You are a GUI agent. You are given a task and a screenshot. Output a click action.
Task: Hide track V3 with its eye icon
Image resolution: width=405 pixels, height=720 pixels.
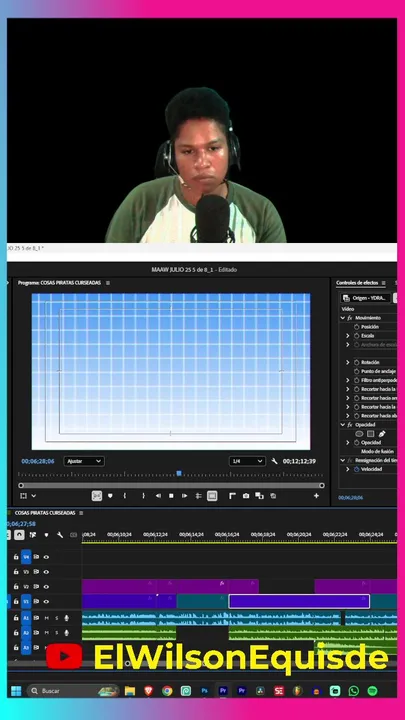pyautogui.click(x=46, y=572)
